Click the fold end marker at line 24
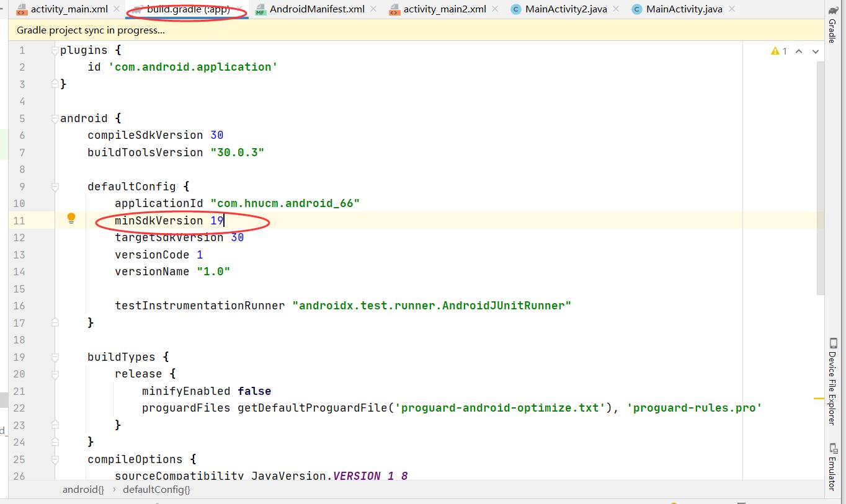 pyautogui.click(x=55, y=442)
